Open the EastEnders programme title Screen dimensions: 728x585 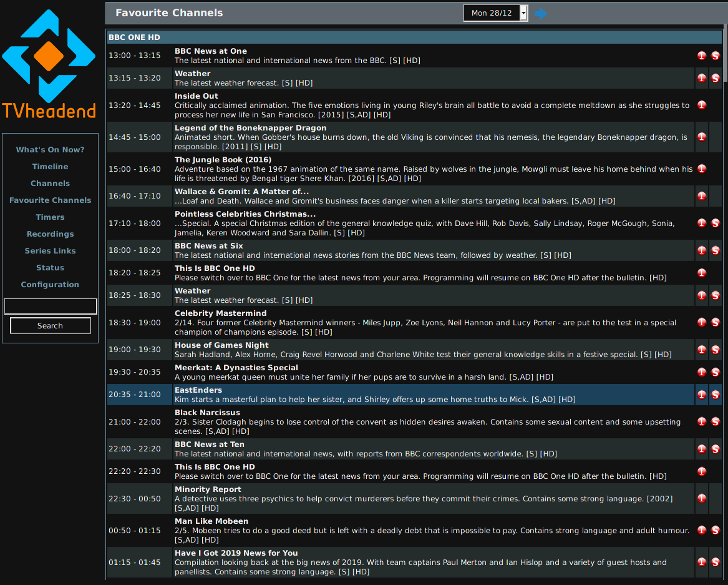coord(198,390)
